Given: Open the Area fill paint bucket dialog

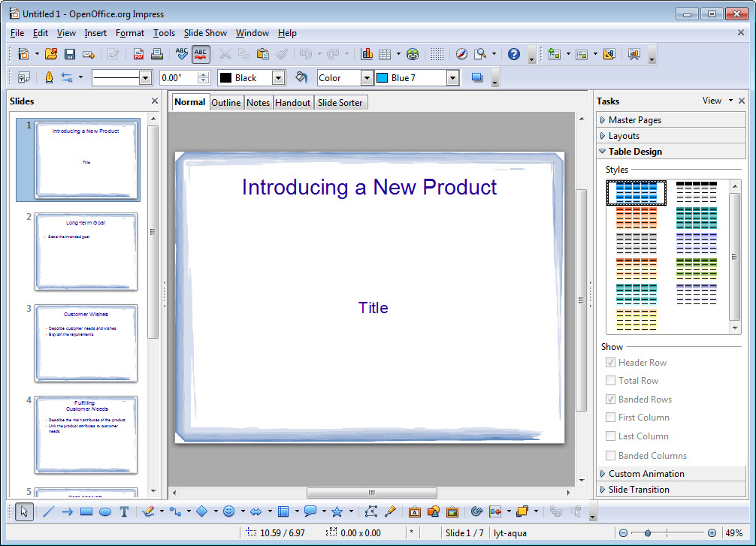Looking at the screenshot, I should [301, 77].
